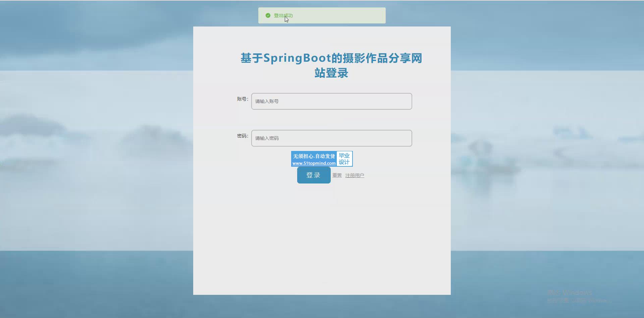Screen dimensions: 644x318
Task: Click the 密码 label
Action: coord(243,136)
